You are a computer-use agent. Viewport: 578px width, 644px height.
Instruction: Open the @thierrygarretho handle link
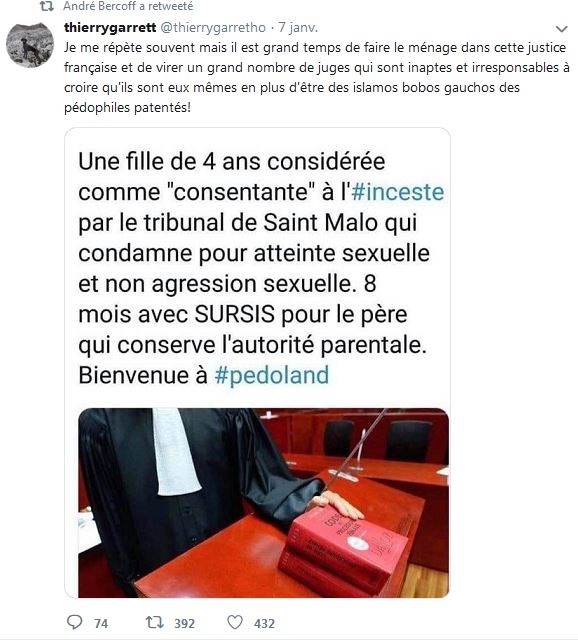[x=212, y=28]
